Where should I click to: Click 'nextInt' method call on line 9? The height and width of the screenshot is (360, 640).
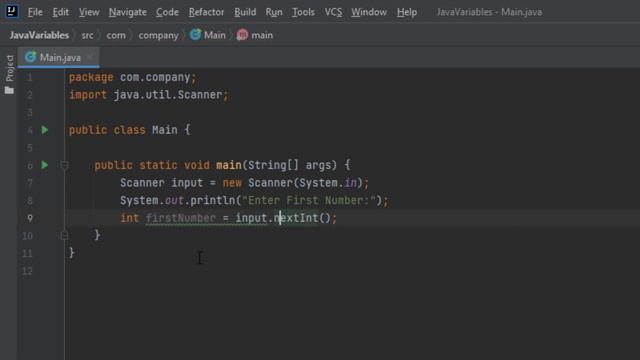(296, 218)
